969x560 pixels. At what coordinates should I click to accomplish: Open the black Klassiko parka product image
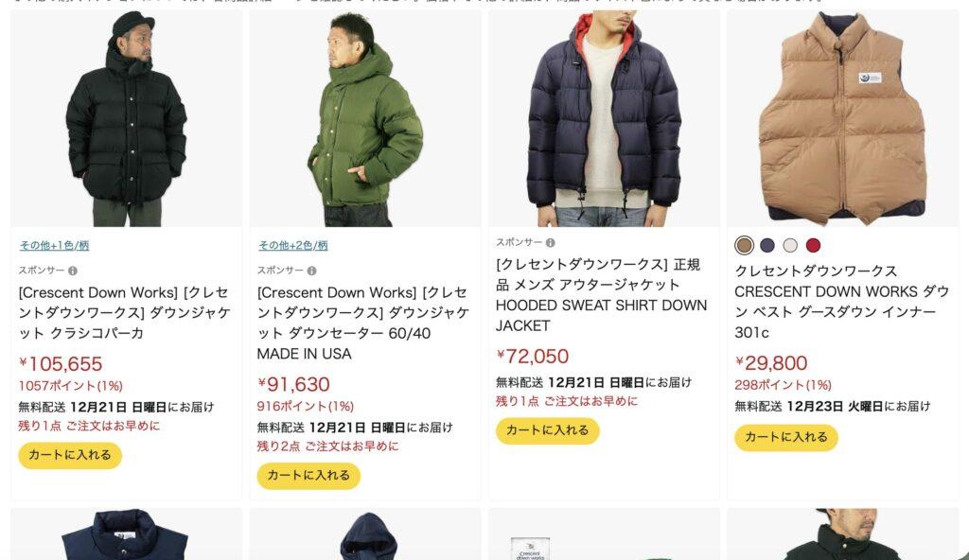[x=127, y=117]
